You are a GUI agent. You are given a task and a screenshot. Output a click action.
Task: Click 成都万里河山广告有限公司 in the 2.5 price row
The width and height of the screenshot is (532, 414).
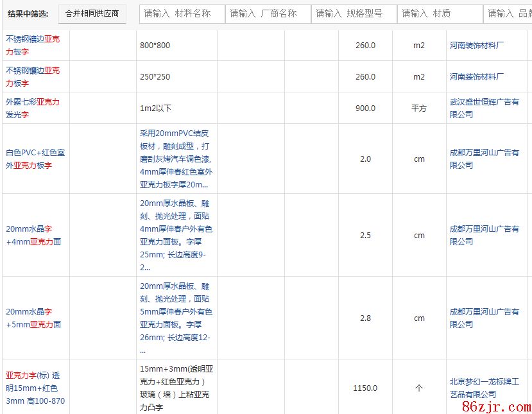[484, 235]
